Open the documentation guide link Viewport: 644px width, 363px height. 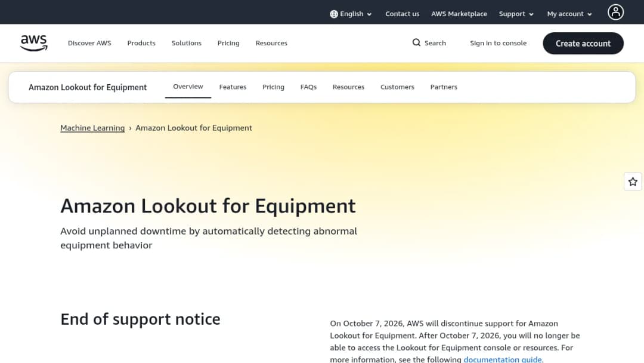(503, 359)
